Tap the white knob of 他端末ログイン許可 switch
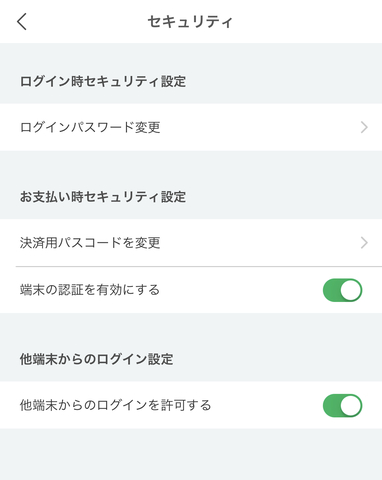The height and width of the screenshot is (480, 382). coord(351,406)
